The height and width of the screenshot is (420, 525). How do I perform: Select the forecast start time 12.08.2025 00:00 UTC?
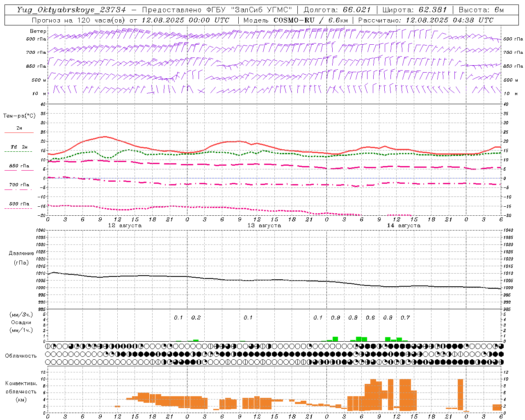(x=185, y=20)
